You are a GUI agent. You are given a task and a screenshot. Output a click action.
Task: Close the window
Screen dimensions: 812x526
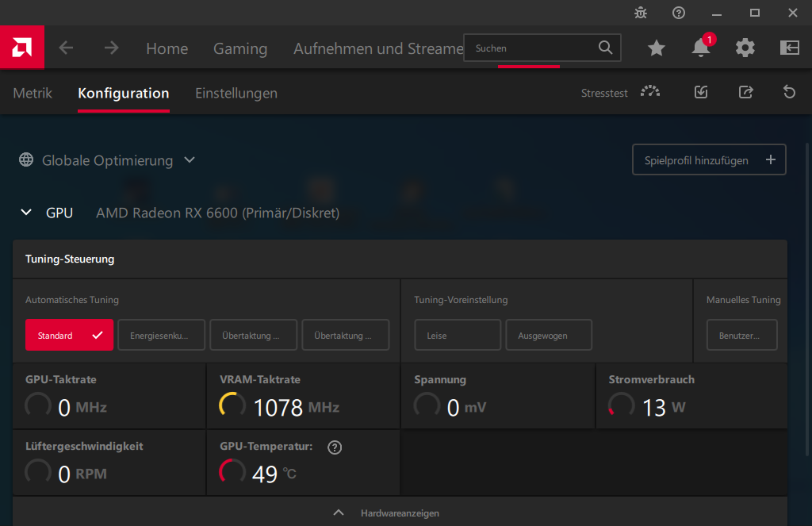coord(793,13)
